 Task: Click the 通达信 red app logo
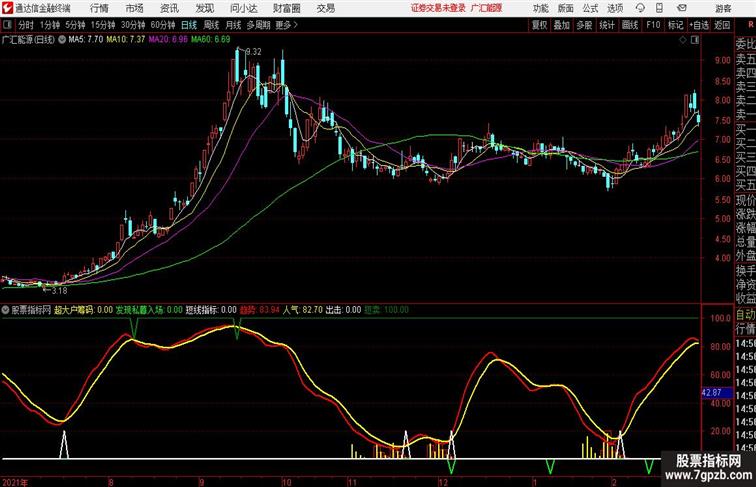click(7, 8)
